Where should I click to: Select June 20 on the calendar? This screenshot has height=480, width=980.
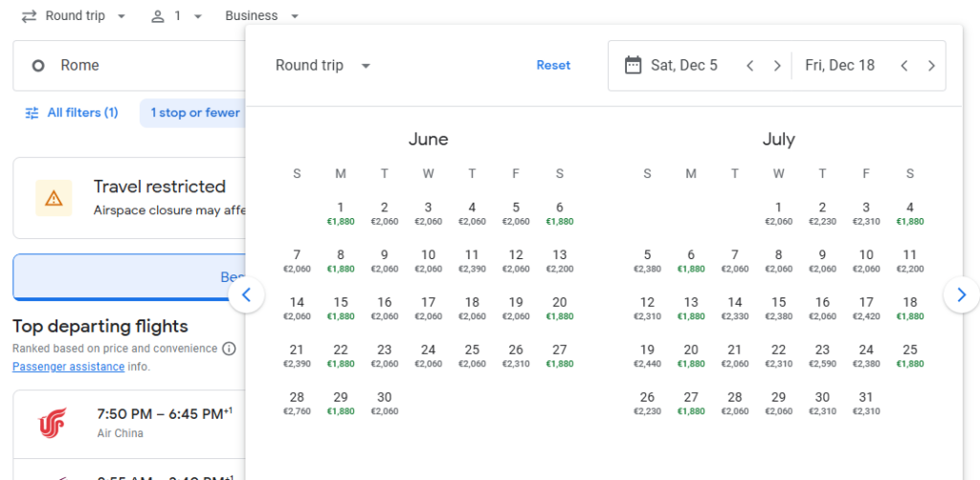coord(560,308)
